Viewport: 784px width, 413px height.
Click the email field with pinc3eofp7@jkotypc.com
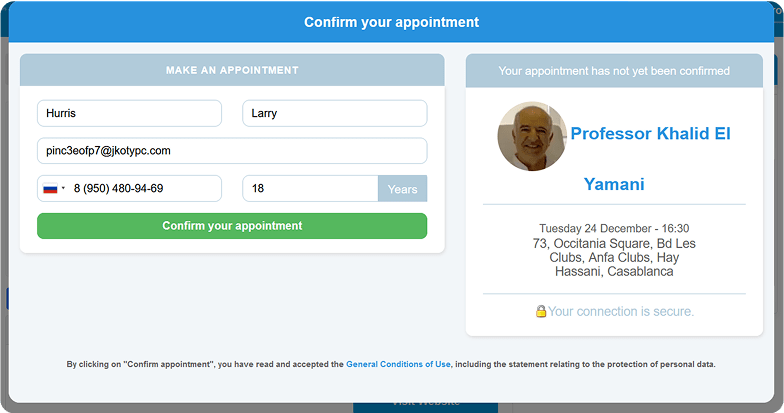pyautogui.click(x=232, y=151)
